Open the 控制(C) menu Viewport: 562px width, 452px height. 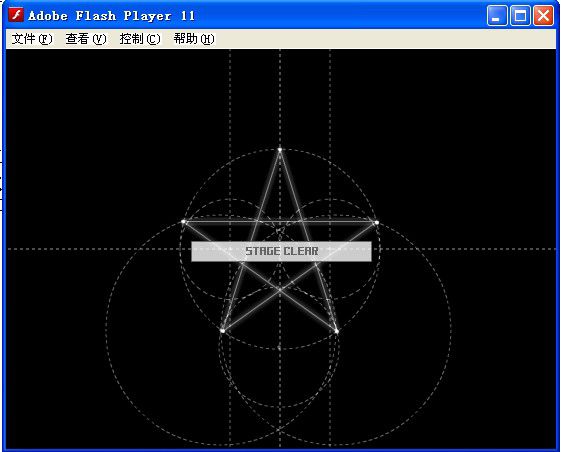(140, 39)
